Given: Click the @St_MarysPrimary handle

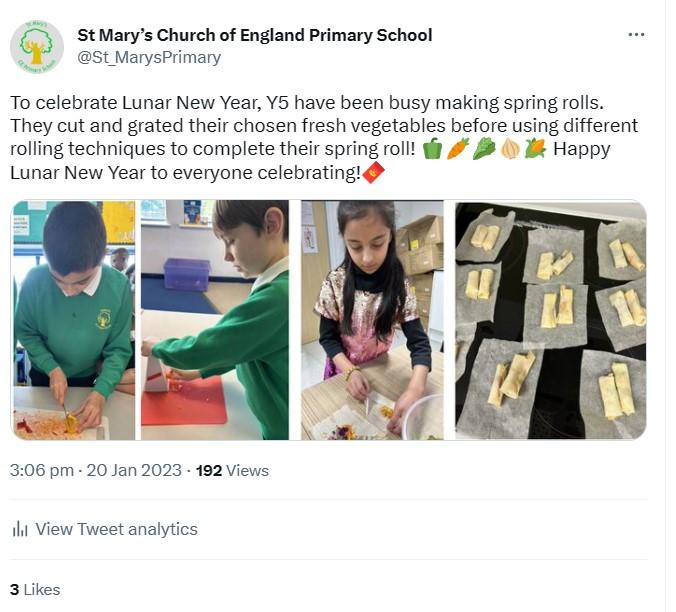Looking at the screenshot, I should (x=149, y=57).
